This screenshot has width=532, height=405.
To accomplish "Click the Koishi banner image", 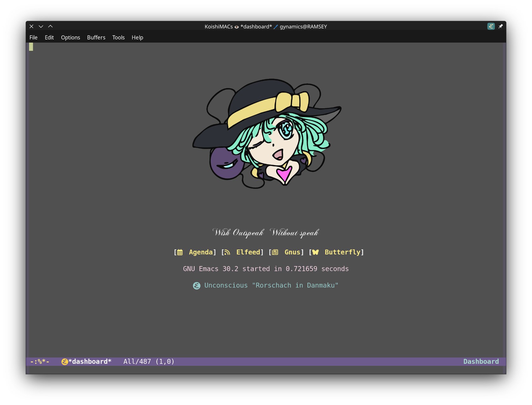I will [267, 133].
